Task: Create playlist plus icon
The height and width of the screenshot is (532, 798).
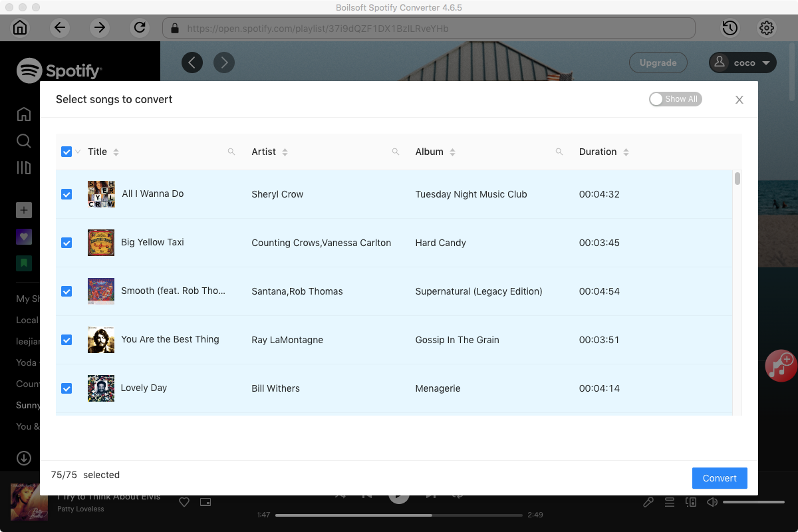Action: coord(24,211)
